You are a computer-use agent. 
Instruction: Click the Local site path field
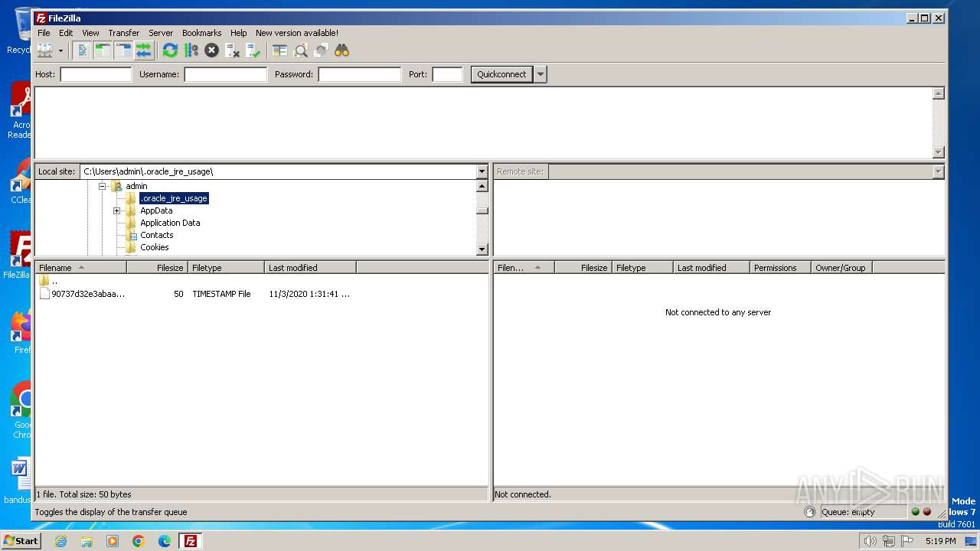[x=278, y=171]
